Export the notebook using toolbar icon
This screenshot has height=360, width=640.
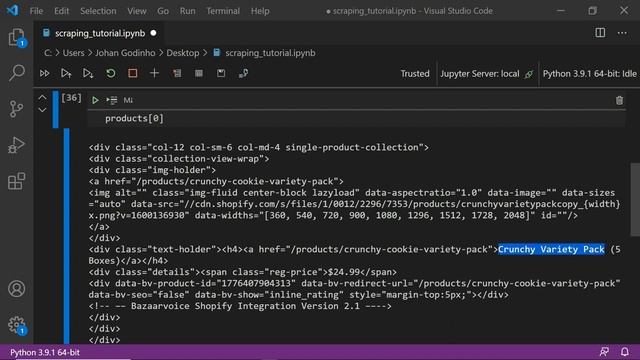[x=243, y=73]
